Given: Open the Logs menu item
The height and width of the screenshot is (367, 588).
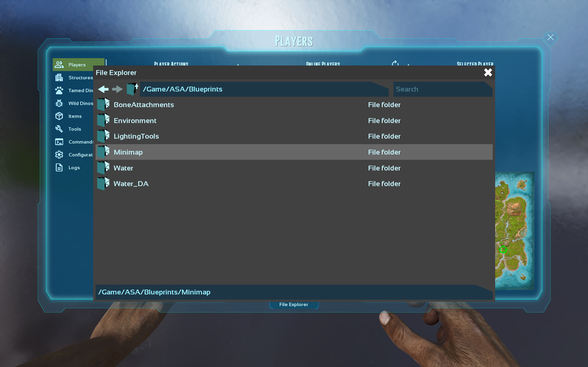Looking at the screenshot, I should [x=74, y=168].
